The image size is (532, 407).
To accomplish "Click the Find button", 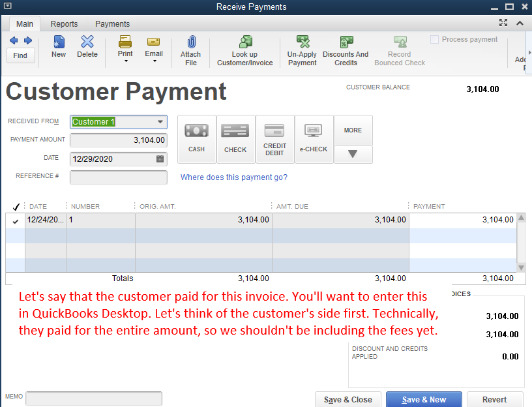I will click(20, 55).
